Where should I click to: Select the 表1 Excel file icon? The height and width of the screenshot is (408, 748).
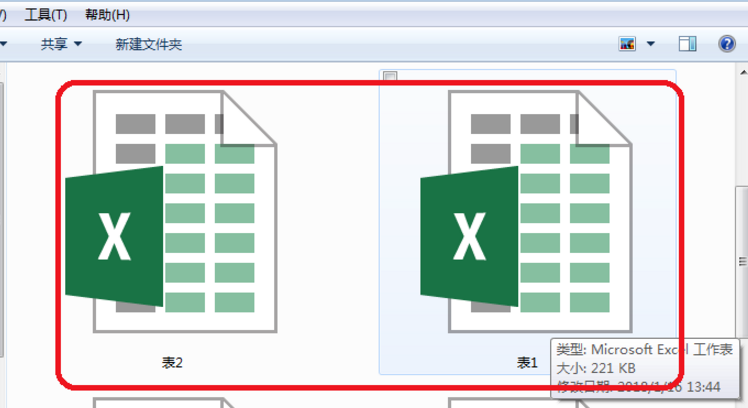526,211
